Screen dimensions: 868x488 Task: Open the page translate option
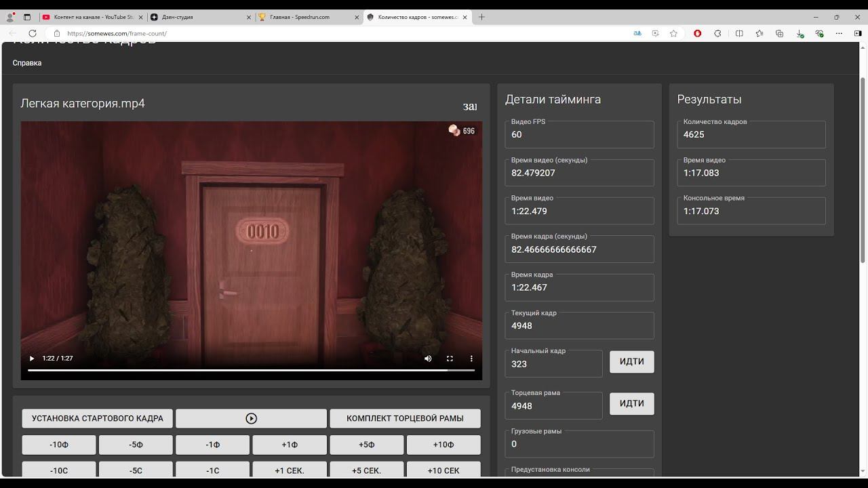637,33
